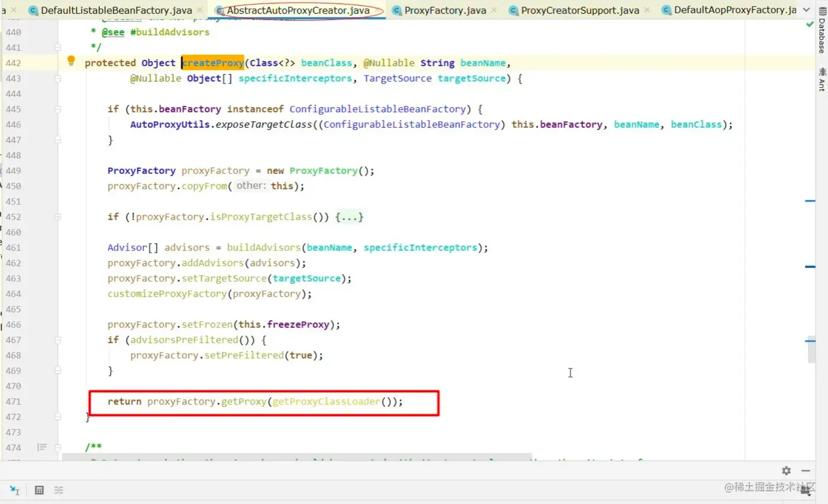Screen dimensions: 828x504
Task: Select the AbstractAutoProxyCreator.java tab
Action: click(x=298, y=10)
